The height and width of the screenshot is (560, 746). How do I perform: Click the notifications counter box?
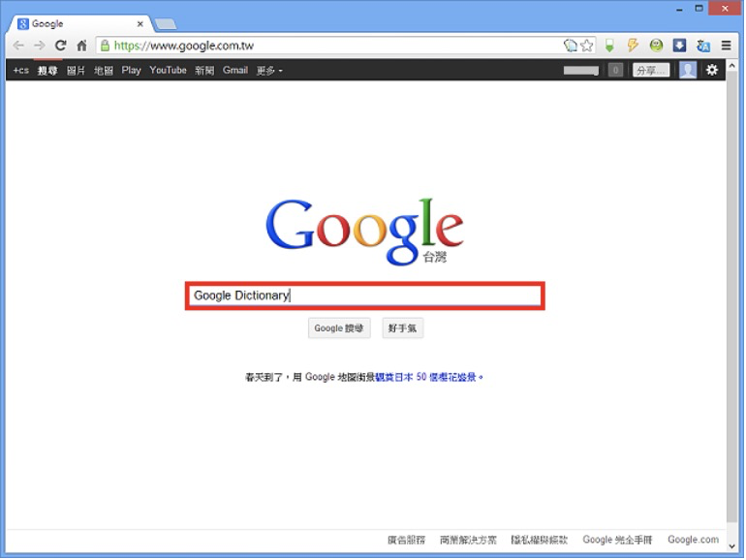click(x=615, y=71)
